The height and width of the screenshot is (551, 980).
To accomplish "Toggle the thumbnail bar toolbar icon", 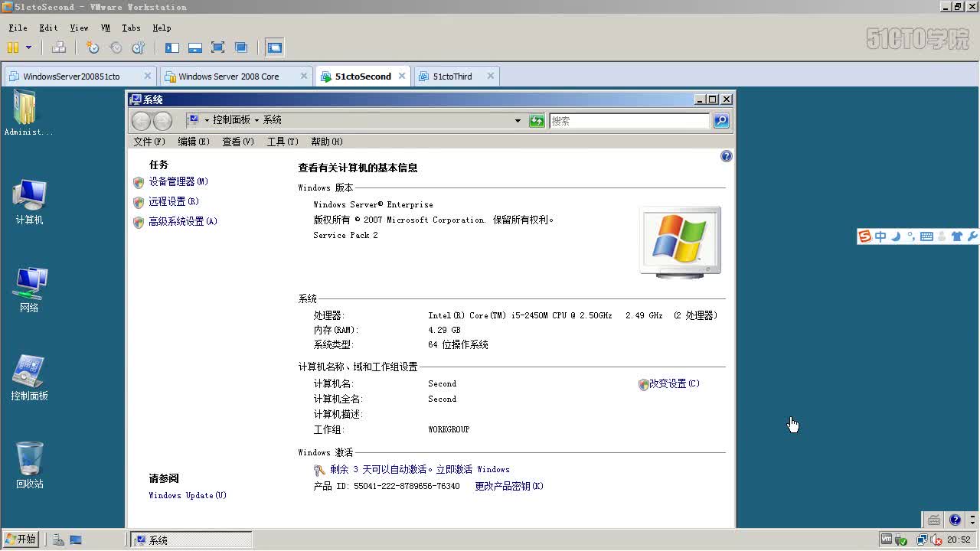I will click(x=195, y=47).
